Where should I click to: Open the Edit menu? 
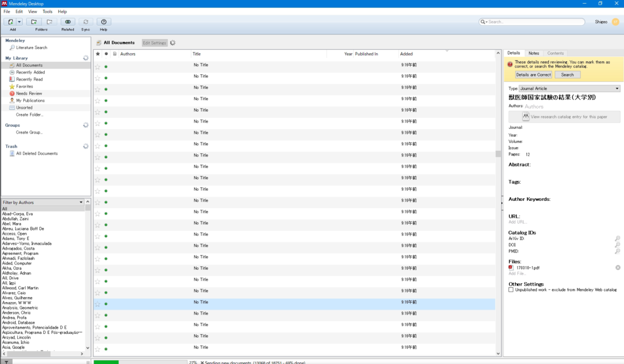pyautogui.click(x=19, y=11)
